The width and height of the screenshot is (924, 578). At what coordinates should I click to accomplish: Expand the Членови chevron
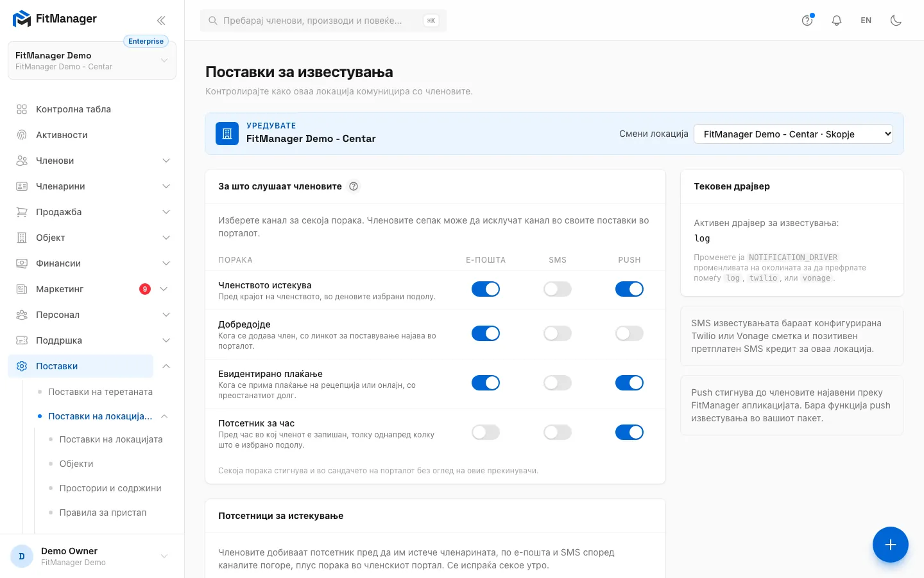tap(166, 161)
